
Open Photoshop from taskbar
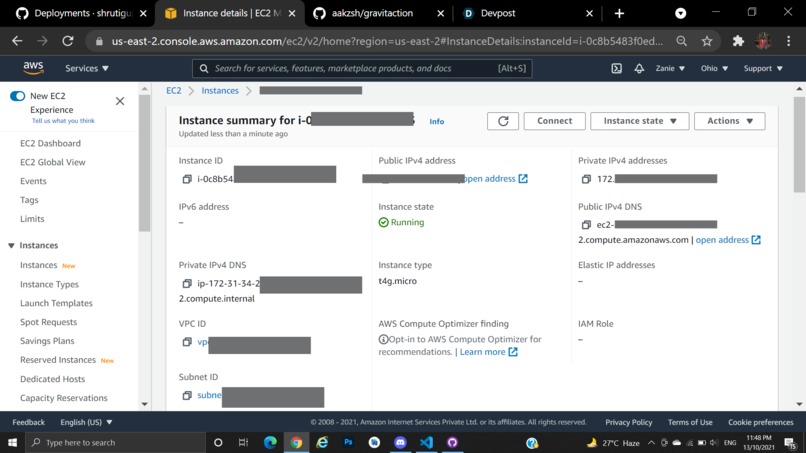(x=348, y=442)
